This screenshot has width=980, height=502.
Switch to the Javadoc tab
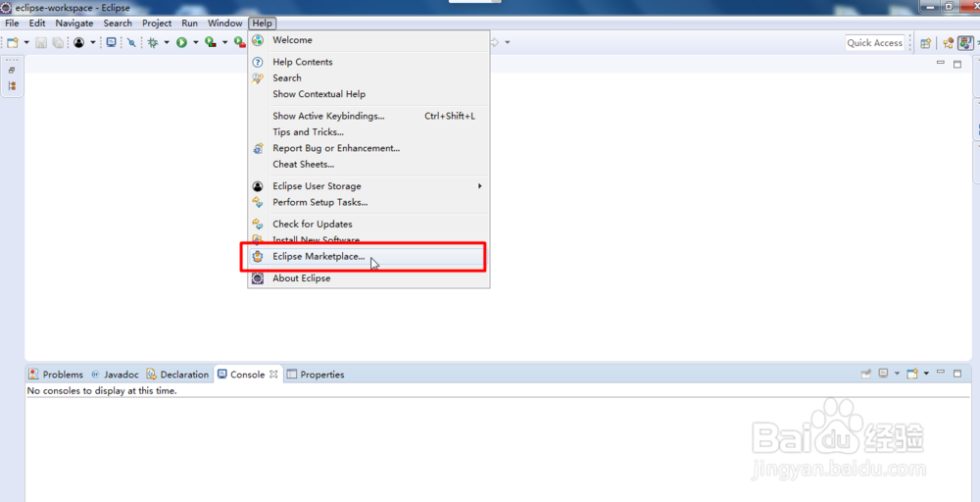point(115,375)
